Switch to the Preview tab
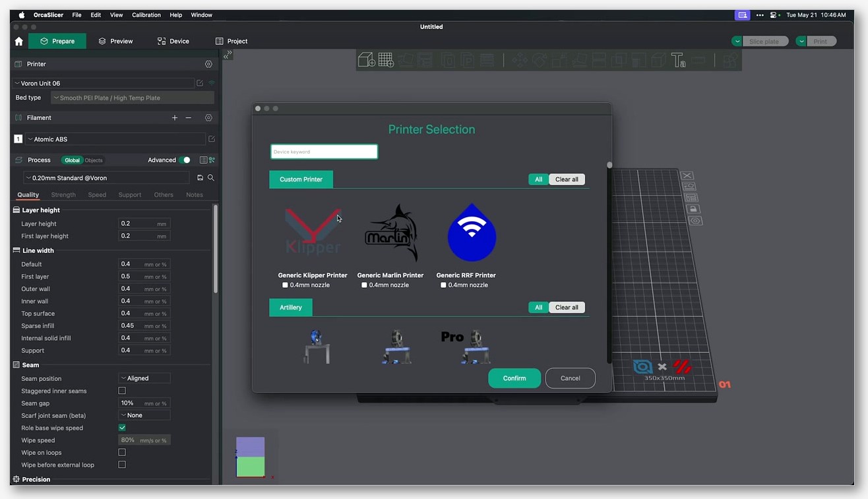868x499 pixels. (x=115, y=41)
